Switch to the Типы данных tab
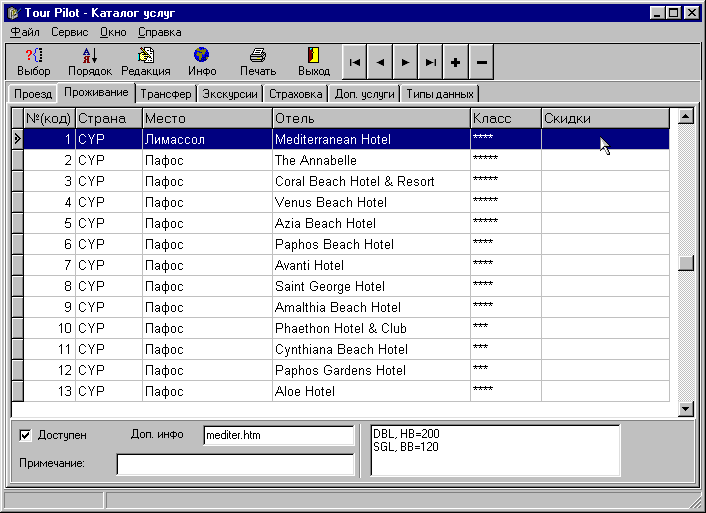Viewport: 706px width, 513px height. [440, 94]
